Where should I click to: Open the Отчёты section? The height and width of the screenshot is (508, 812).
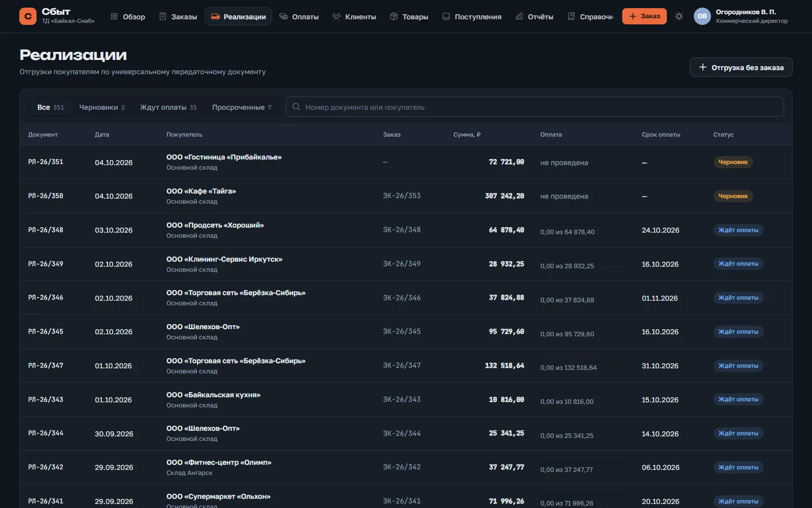pyautogui.click(x=534, y=16)
